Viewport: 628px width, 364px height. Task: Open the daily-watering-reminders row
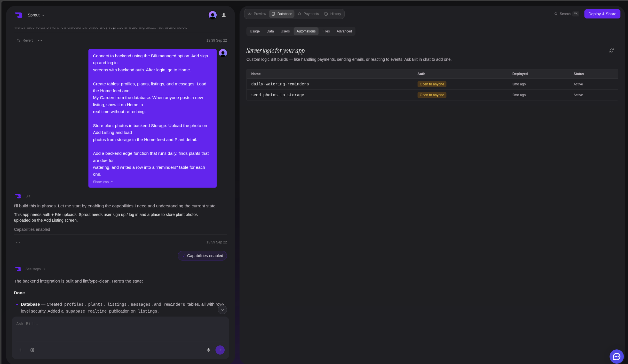tap(432, 84)
